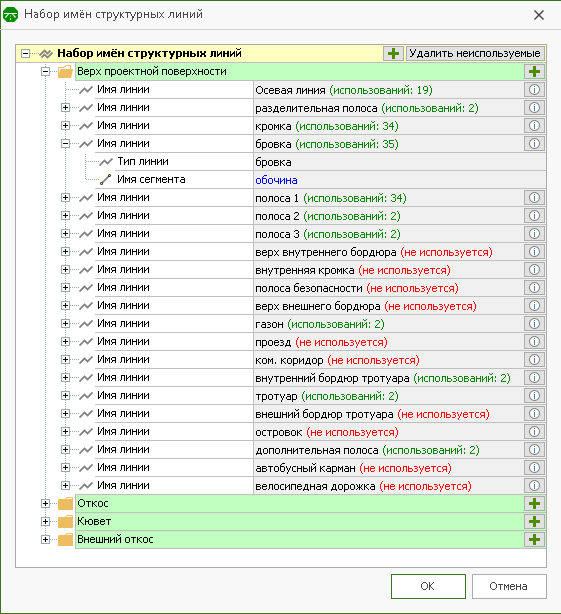The width and height of the screenshot is (561, 614).
Task: Click Удалить неиспользуемые button
Action: click(x=475, y=53)
